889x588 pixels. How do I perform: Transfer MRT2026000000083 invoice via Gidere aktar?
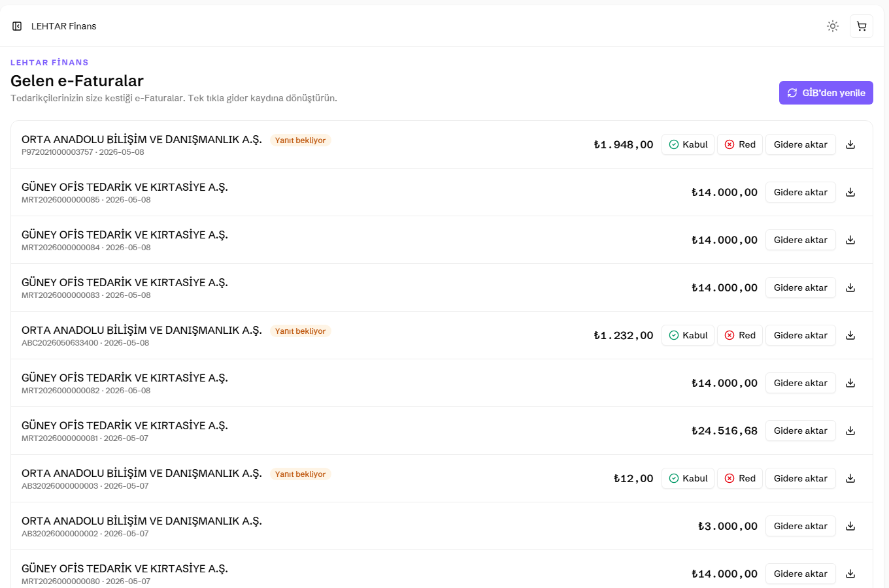click(801, 287)
